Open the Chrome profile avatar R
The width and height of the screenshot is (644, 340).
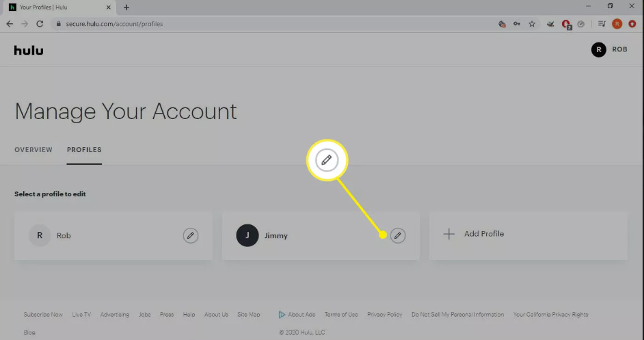click(x=617, y=24)
